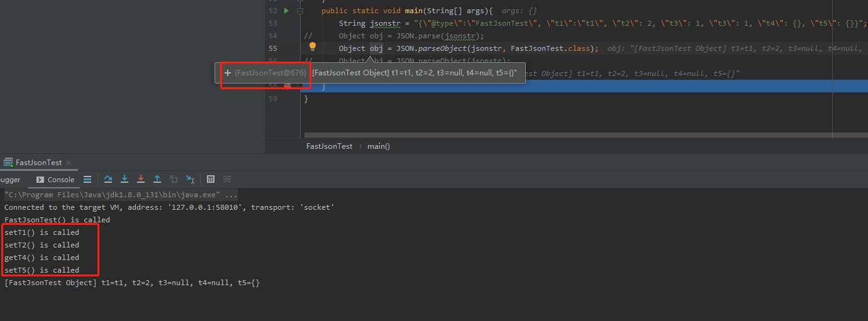This screenshot has height=321, width=868.
Task: Switch to the Debugger tab
Action: (x=10, y=180)
